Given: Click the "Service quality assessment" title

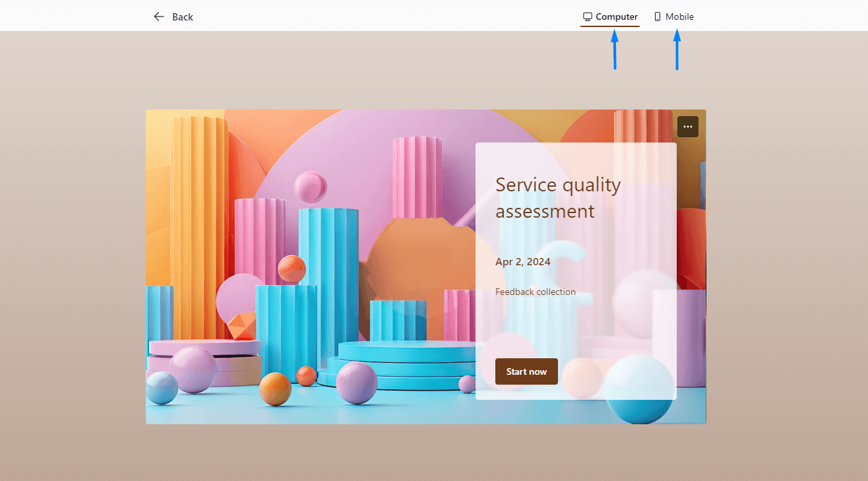Looking at the screenshot, I should point(557,198).
